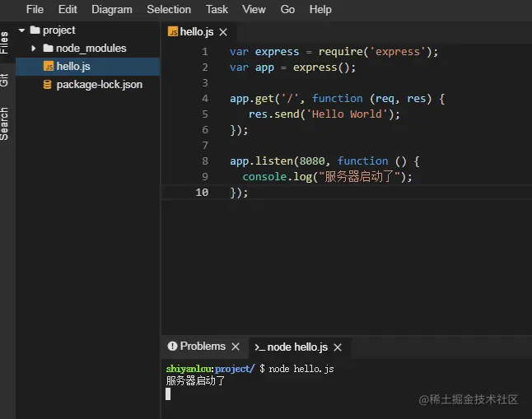Click 'console.log' on line 9
The height and width of the screenshot is (419, 532).
pyautogui.click(x=278, y=177)
